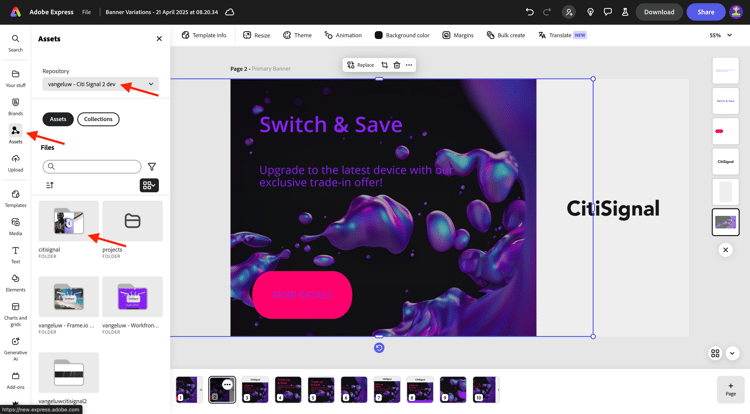Viewport: 750px width, 414px height.
Task: Click the invite collaborators icon
Action: (x=569, y=12)
